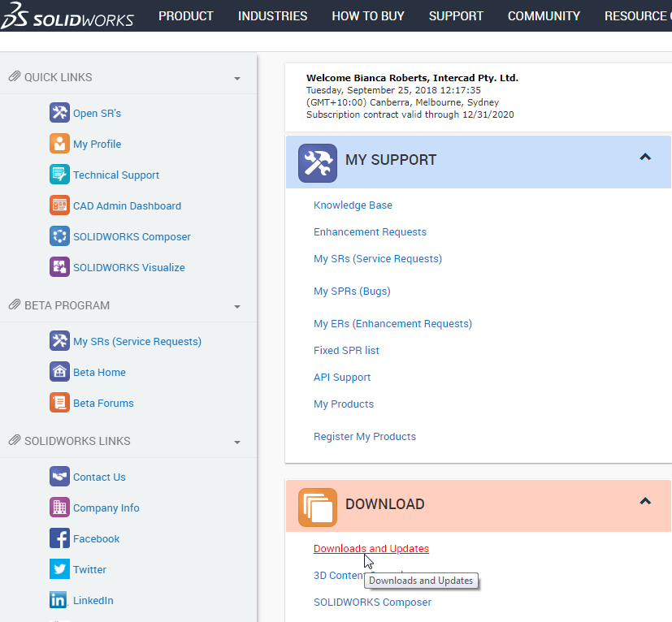Click the MY SUPPORT panel heading
Screen dimensions: 672x622
[390, 160]
